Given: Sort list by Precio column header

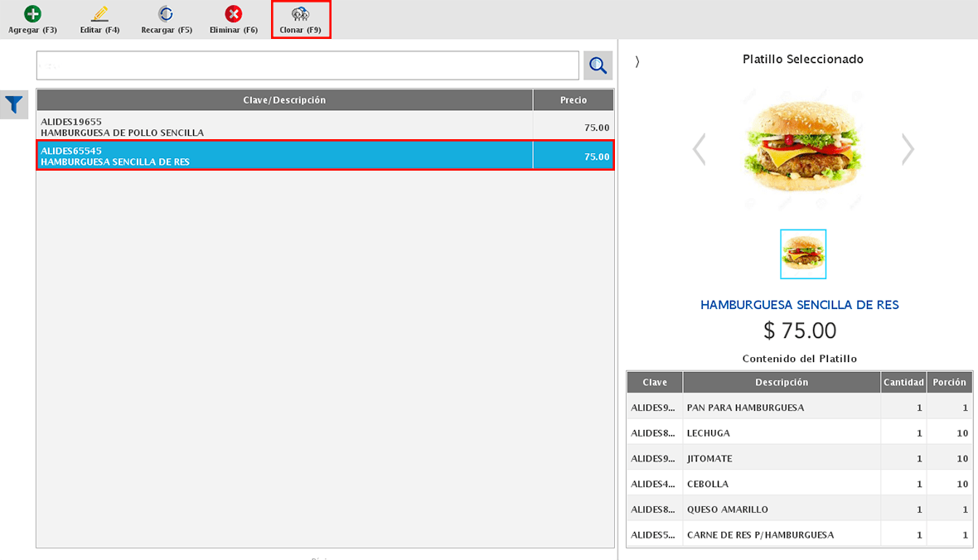Looking at the screenshot, I should pyautogui.click(x=573, y=100).
